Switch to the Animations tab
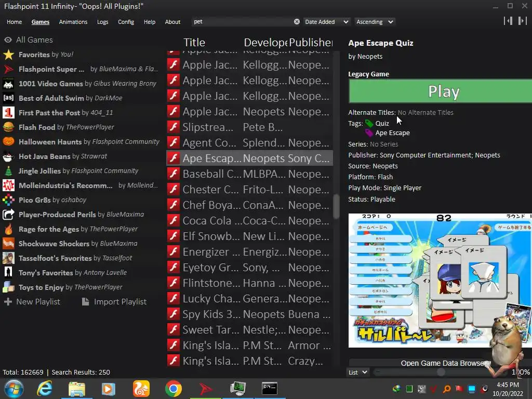The width and height of the screenshot is (532, 399). click(x=73, y=22)
